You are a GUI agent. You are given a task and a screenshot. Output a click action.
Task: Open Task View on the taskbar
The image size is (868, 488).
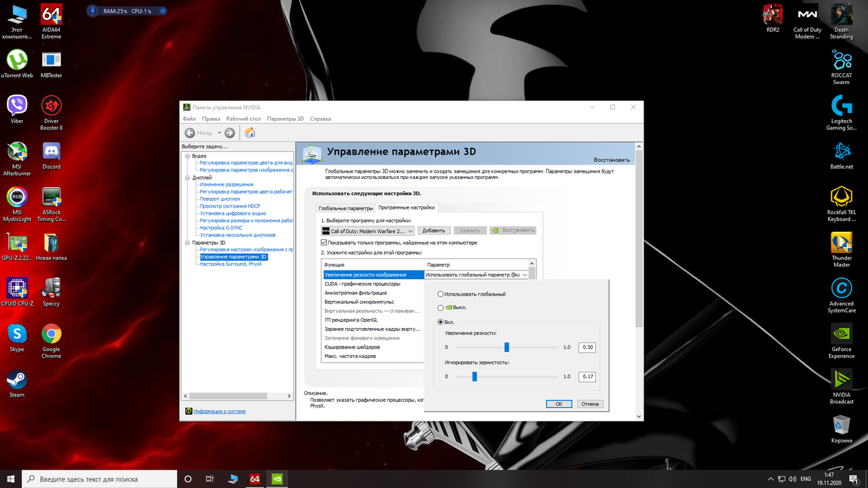click(x=210, y=479)
